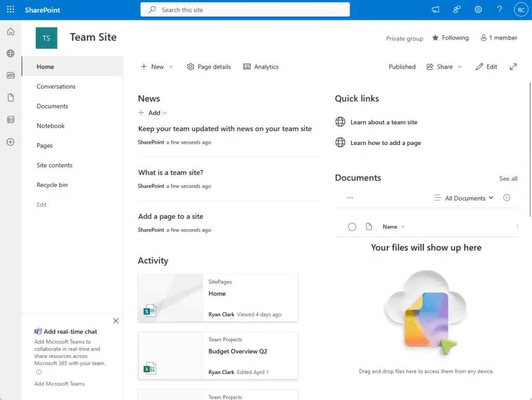
Task: Open What is a team site? article
Action: pyautogui.click(x=170, y=172)
